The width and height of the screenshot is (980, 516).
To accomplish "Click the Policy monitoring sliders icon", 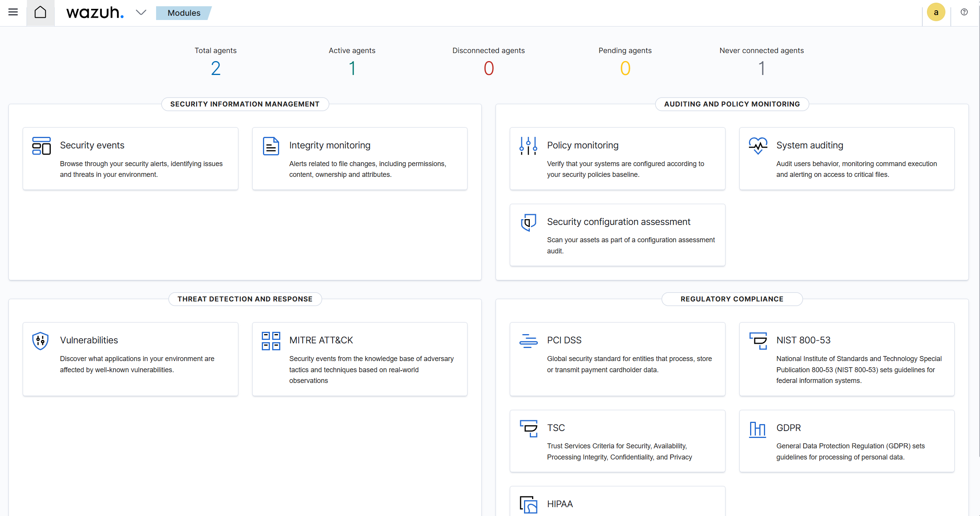I will coord(528,146).
